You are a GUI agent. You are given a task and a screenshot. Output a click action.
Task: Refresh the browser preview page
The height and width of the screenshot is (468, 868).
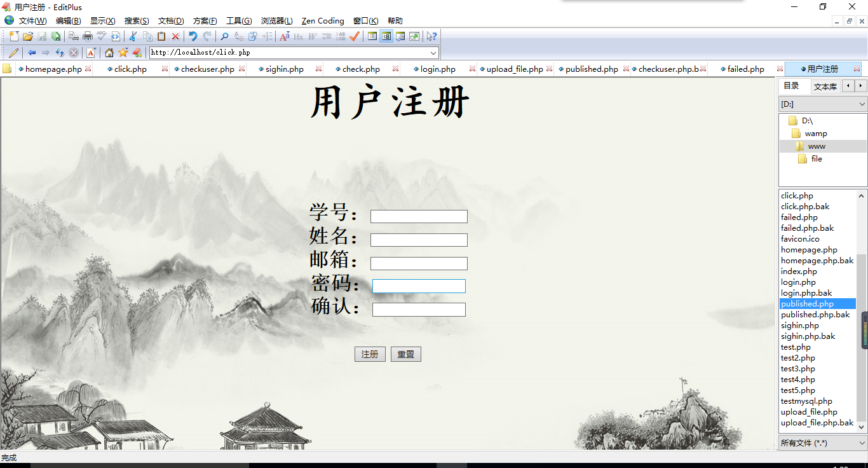pyautogui.click(x=60, y=53)
